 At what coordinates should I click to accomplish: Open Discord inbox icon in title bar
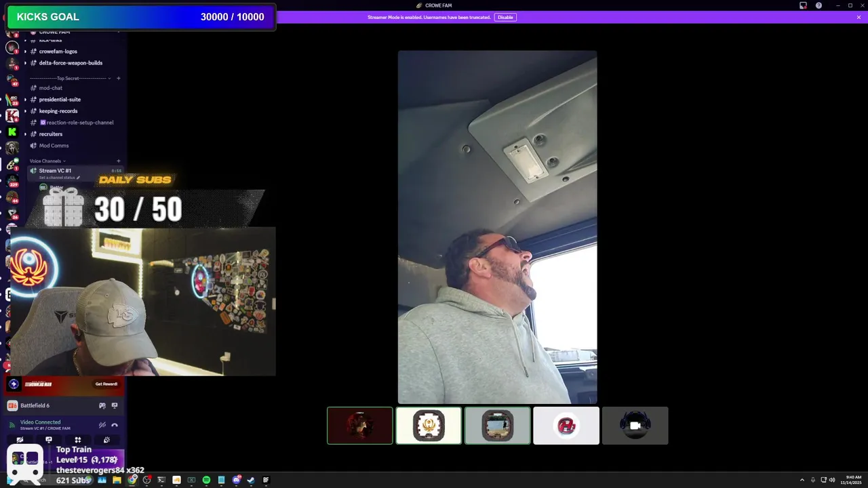pos(803,5)
